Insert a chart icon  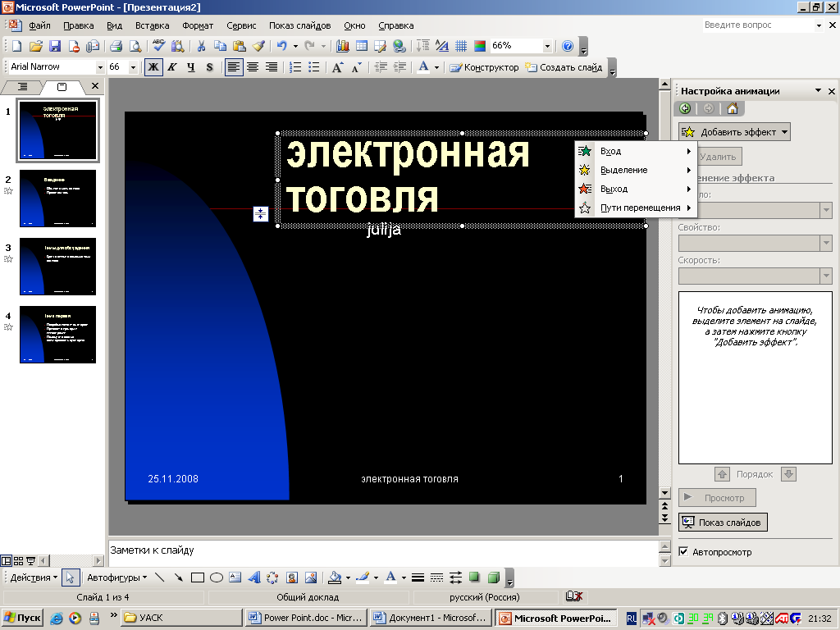(x=342, y=46)
